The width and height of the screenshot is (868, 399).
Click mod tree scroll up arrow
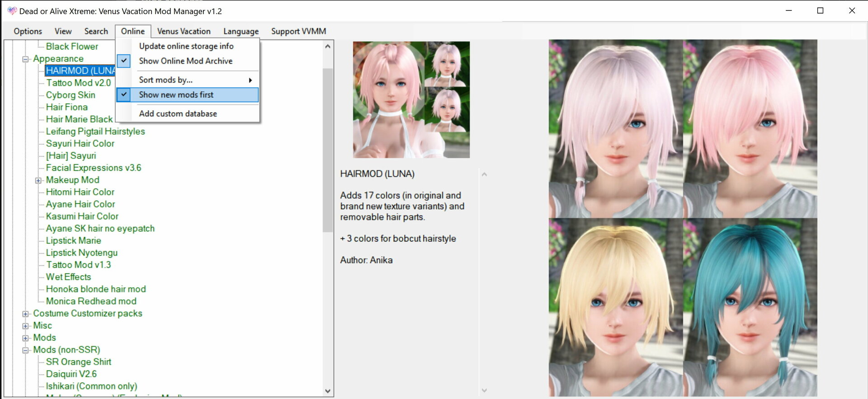(328, 46)
